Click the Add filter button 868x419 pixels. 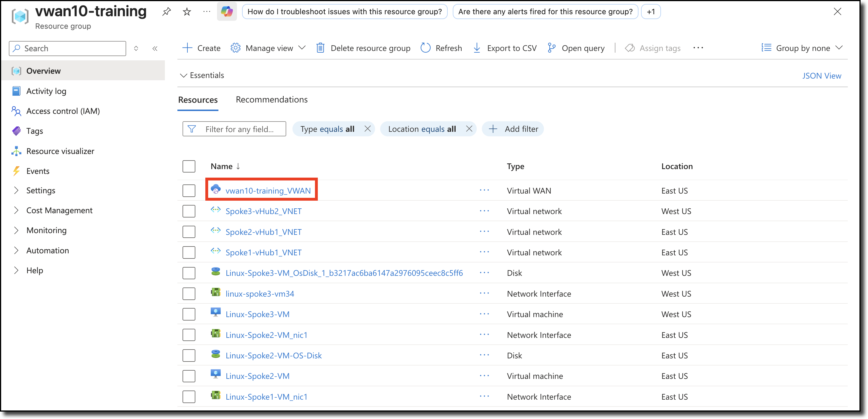coord(513,129)
